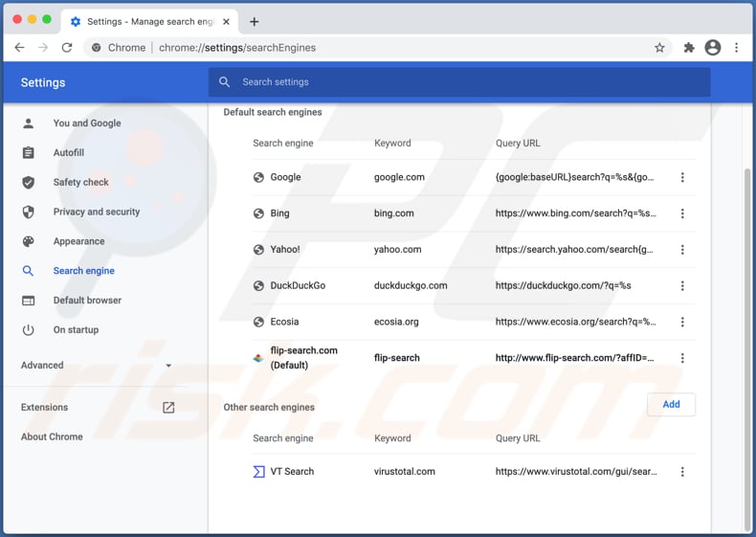Click the You and Google person icon
The width and height of the screenshot is (756, 537).
[x=29, y=123]
